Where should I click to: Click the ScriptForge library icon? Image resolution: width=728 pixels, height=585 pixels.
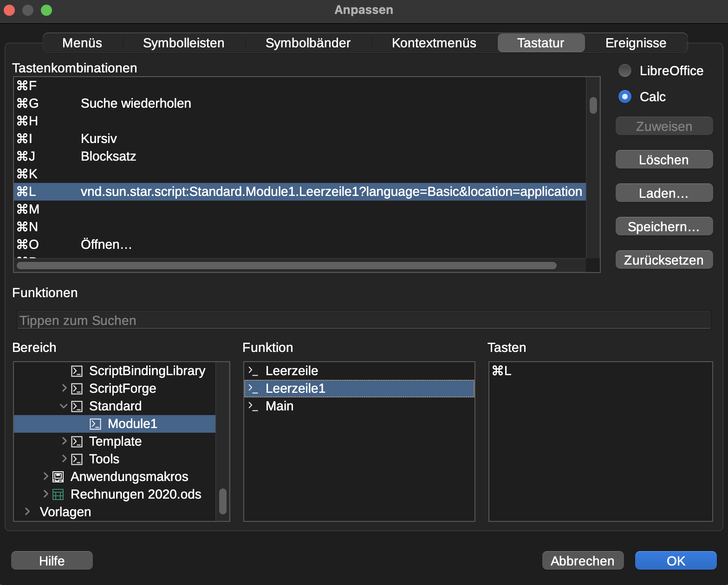click(77, 389)
